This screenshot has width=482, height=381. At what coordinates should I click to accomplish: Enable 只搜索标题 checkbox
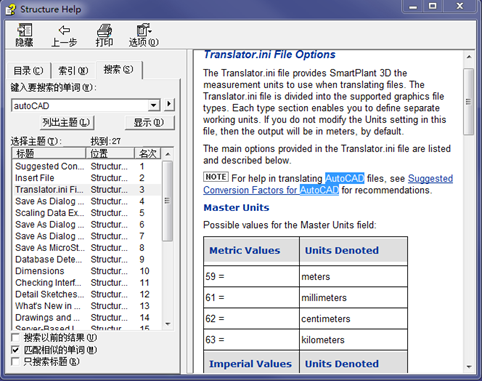pyautogui.click(x=15, y=361)
